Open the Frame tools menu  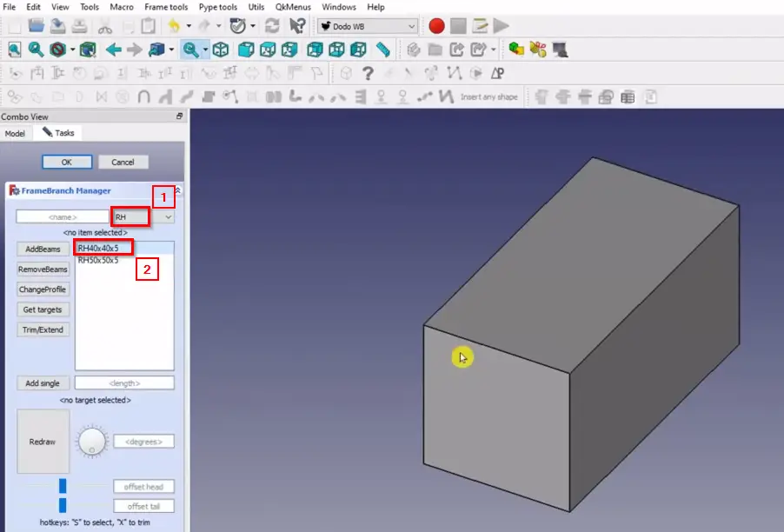[x=166, y=7]
